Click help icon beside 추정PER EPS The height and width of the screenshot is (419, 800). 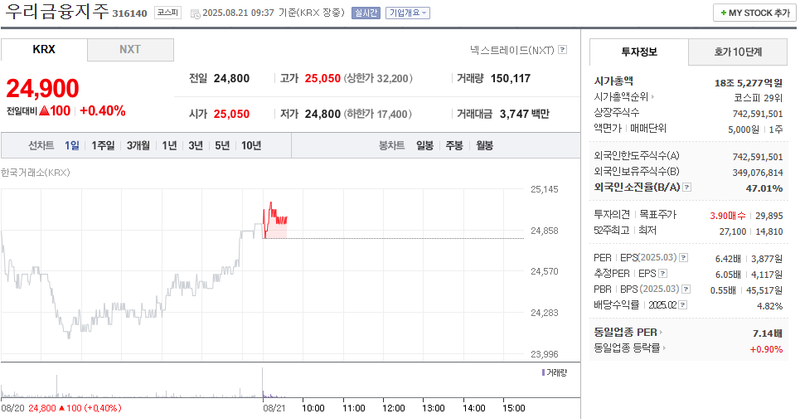(x=662, y=274)
